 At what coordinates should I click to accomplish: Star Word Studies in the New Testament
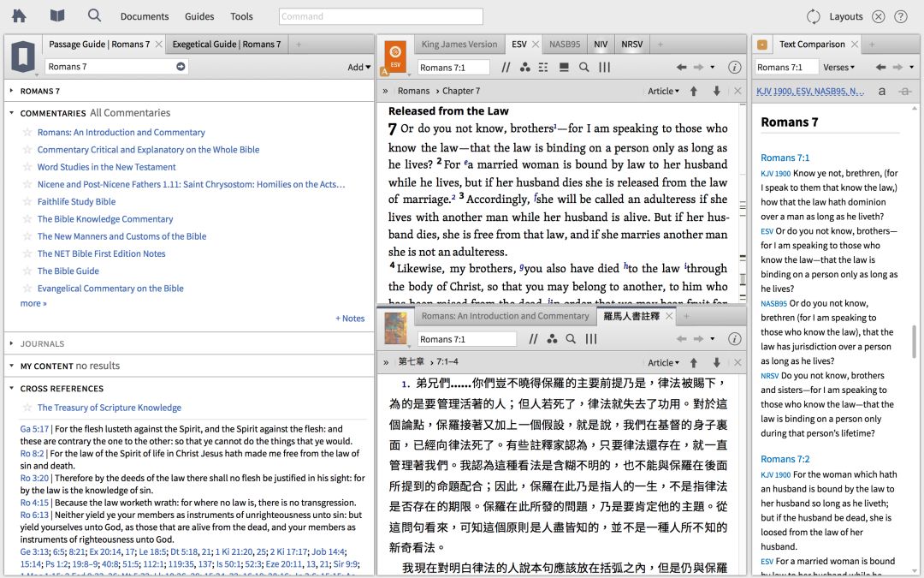click(27, 167)
